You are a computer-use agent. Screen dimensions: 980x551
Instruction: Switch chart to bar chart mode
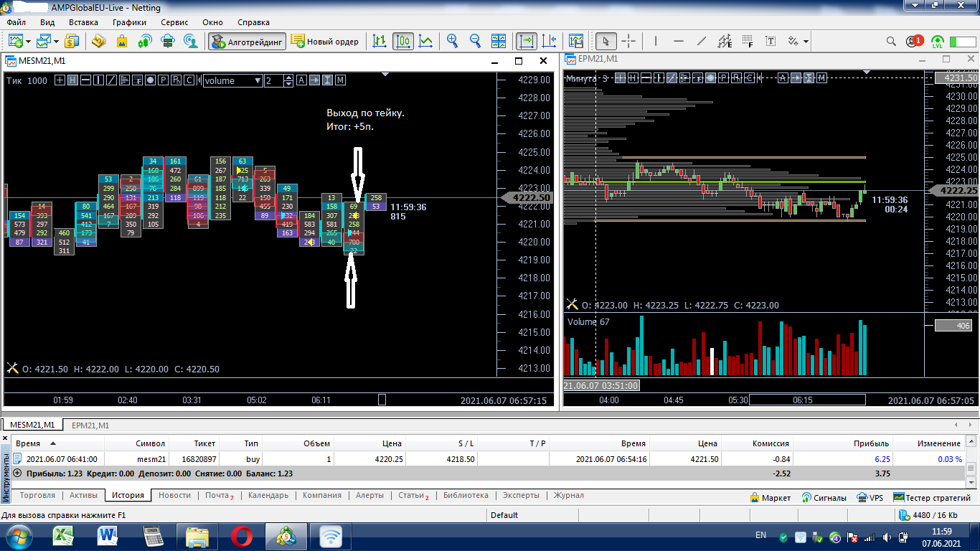pyautogui.click(x=380, y=41)
